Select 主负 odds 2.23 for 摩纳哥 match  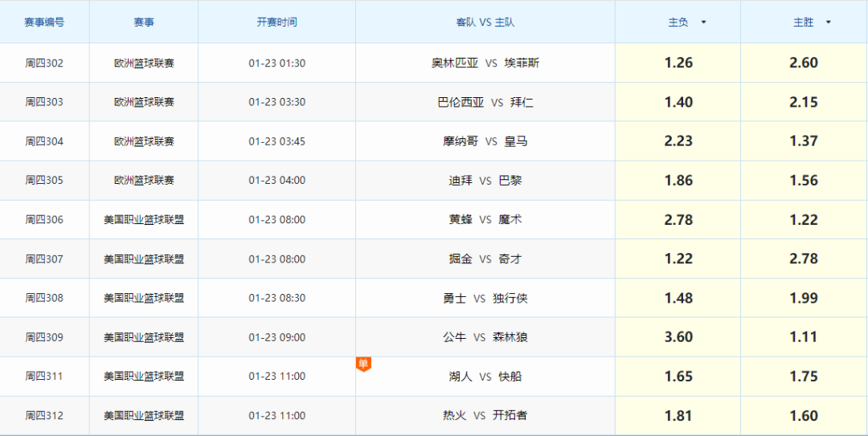pyautogui.click(x=678, y=141)
